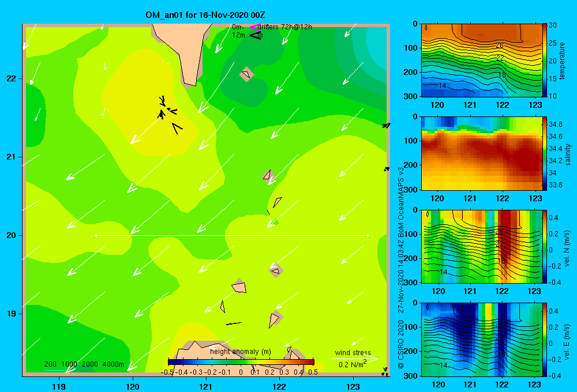Click the southern tip of Taiwan landmass

(x=190, y=84)
